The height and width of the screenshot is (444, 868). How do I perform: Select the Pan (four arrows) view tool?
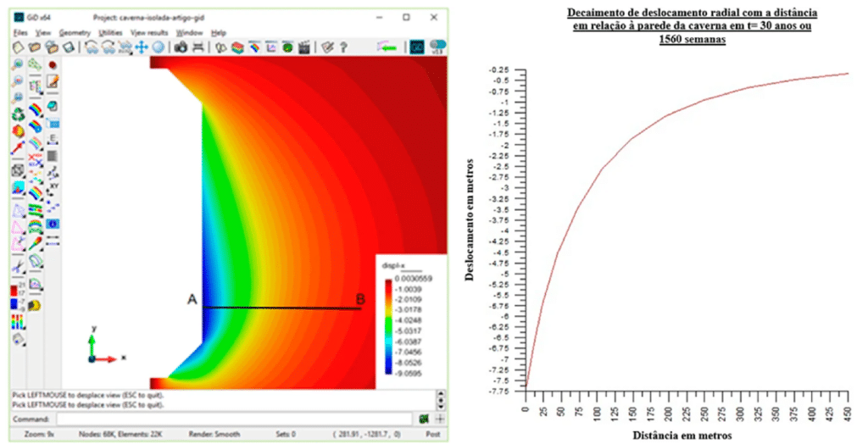(142, 47)
